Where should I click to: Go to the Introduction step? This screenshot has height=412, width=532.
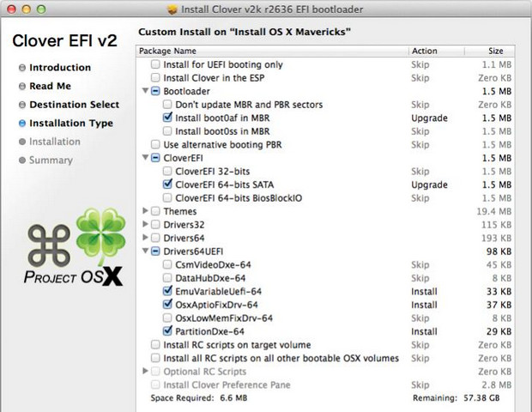59,68
